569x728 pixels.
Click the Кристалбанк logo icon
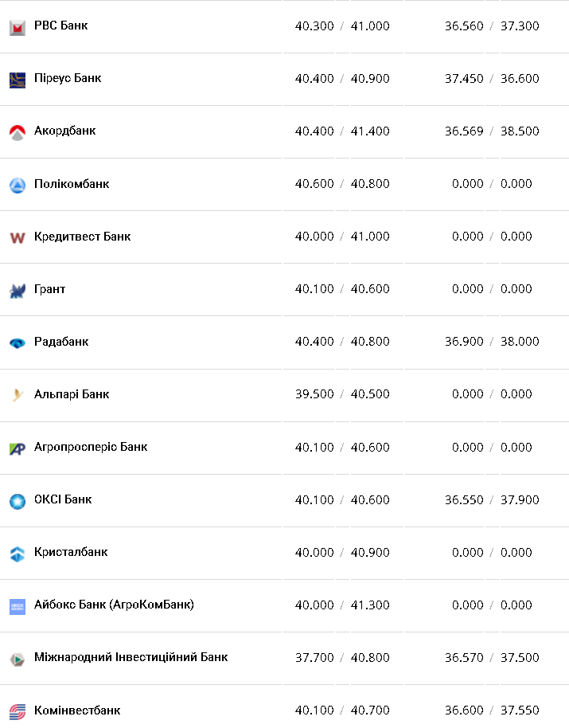[18, 553]
